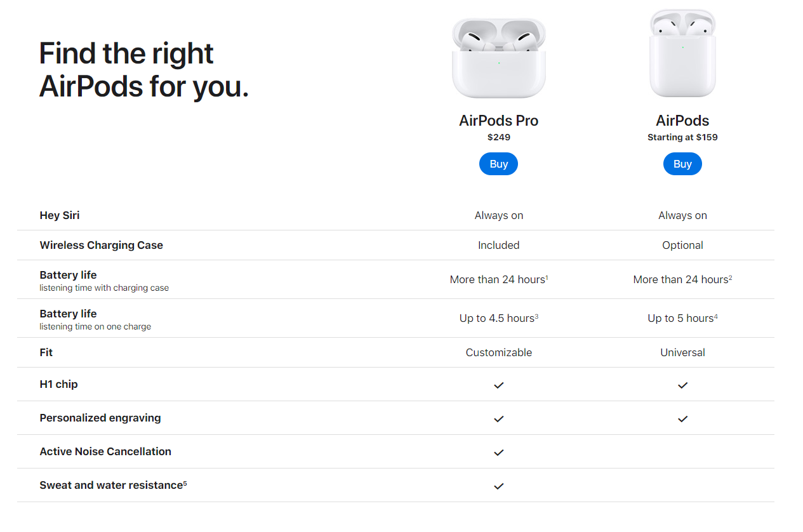Click the AirPods Pro product name heading
This screenshot has width=803, height=532.
click(499, 121)
